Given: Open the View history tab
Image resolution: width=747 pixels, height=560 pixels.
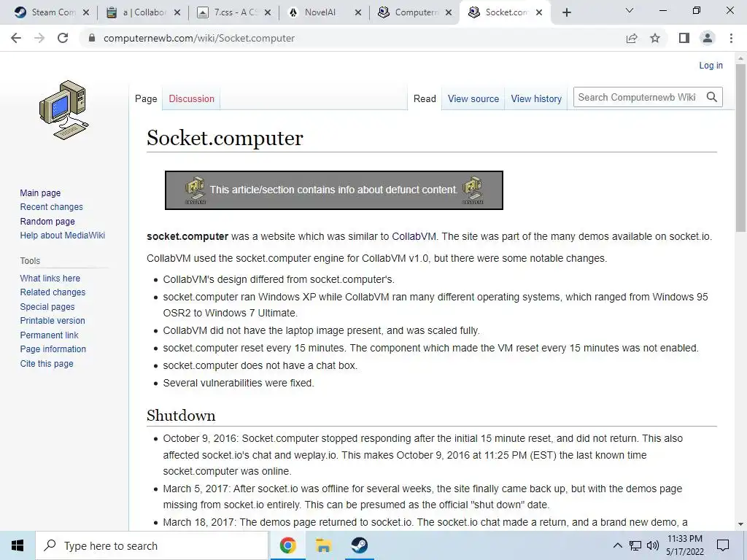Looking at the screenshot, I should point(536,98).
